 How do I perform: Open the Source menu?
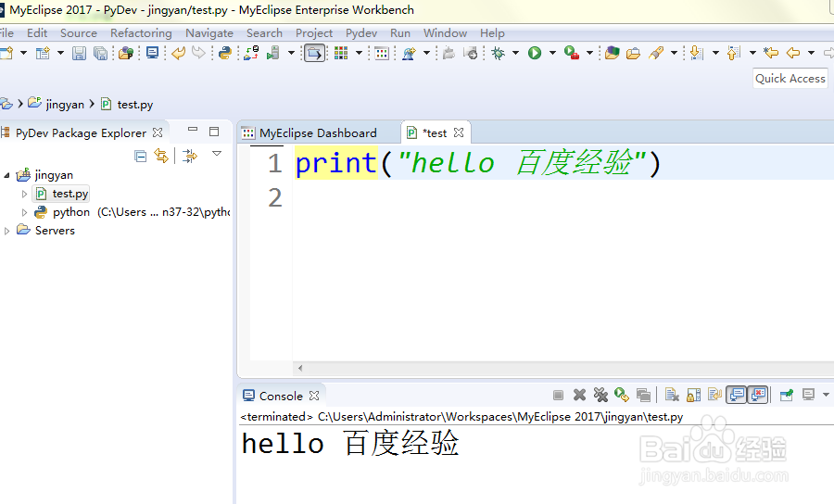79,33
